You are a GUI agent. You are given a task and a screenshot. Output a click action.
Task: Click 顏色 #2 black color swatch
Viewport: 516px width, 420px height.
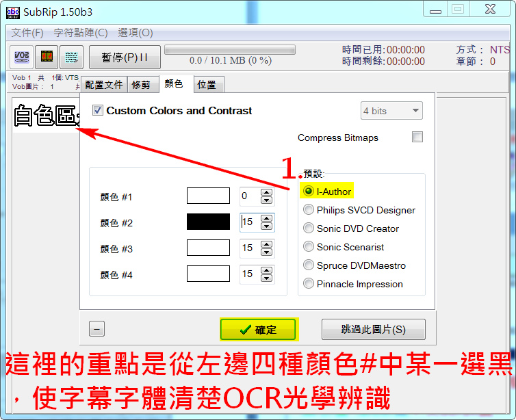(x=208, y=222)
